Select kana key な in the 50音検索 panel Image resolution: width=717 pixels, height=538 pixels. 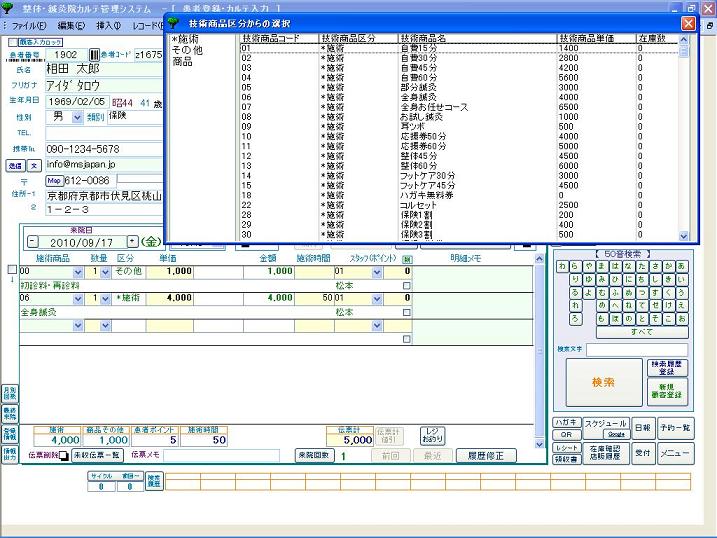629,266
